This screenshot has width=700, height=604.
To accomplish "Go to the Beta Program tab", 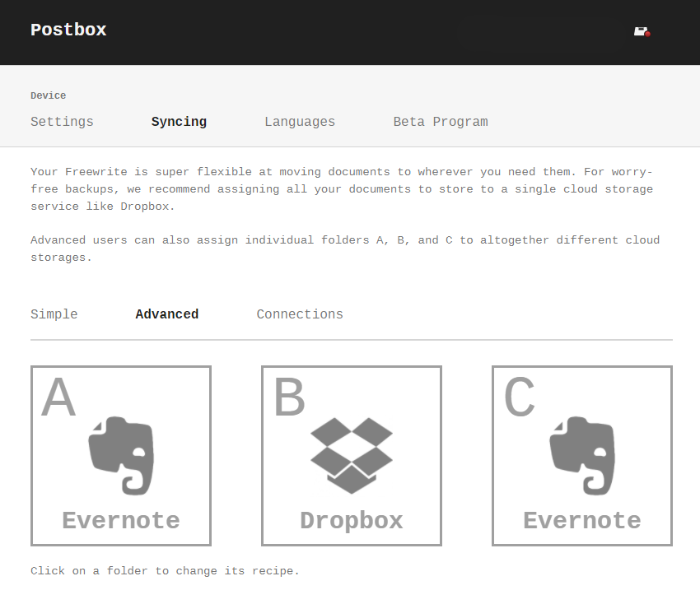I will tap(441, 122).
